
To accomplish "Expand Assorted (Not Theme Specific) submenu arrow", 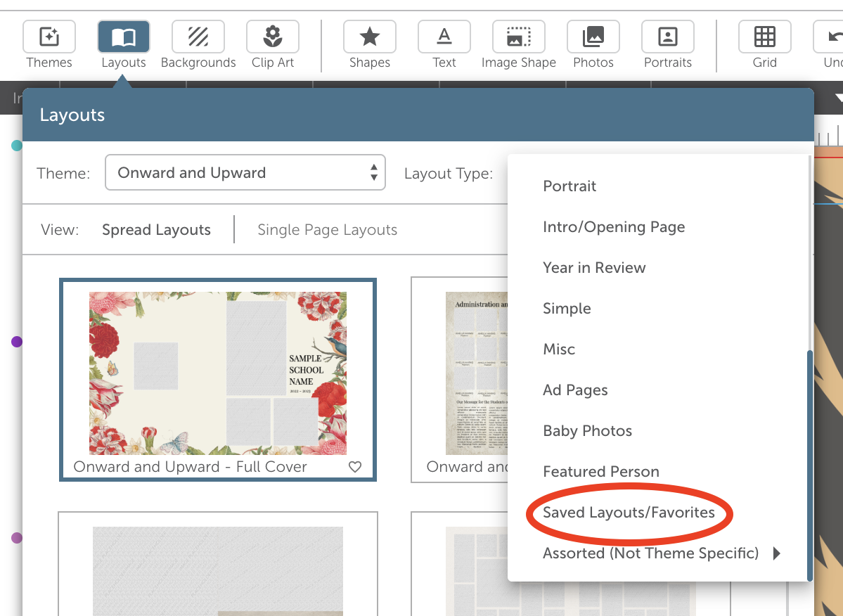I will (776, 553).
